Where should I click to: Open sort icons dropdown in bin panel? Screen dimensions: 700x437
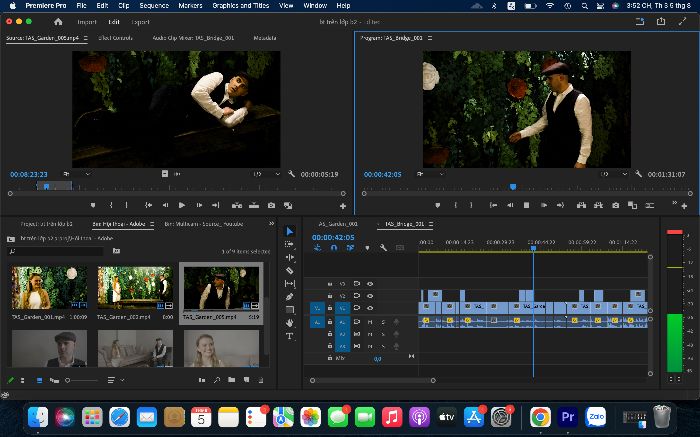coord(116,380)
